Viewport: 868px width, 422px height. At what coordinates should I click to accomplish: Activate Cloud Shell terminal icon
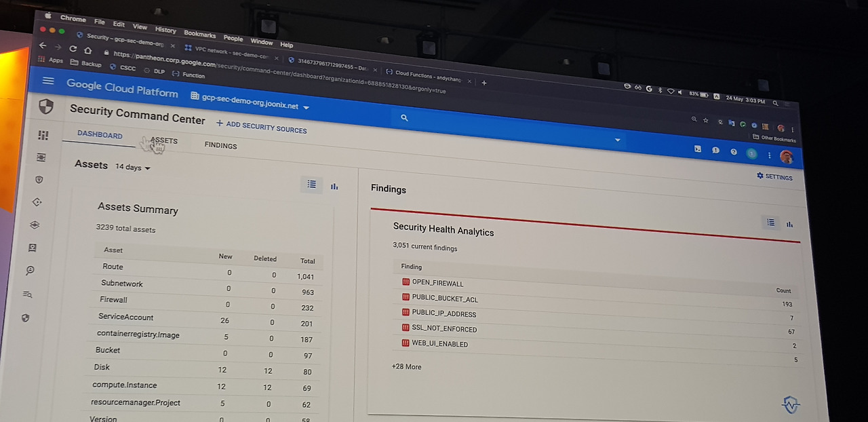(x=698, y=149)
